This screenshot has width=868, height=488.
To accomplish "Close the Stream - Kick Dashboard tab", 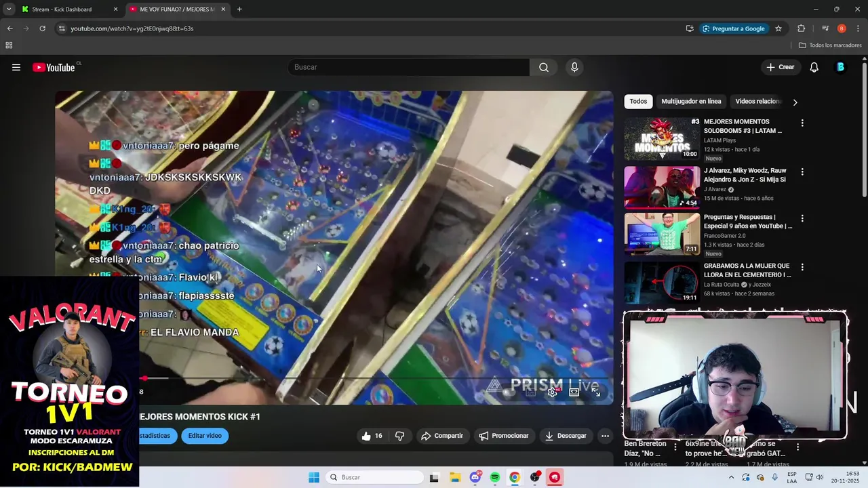I will [115, 9].
